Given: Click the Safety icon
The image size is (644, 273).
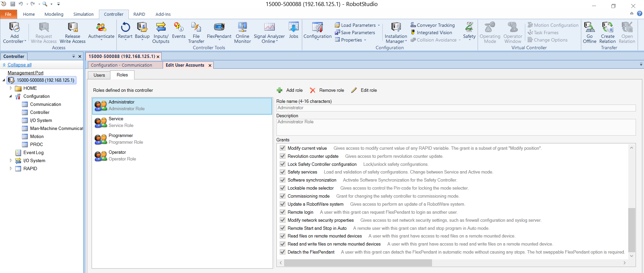Looking at the screenshot, I should pyautogui.click(x=469, y=27).
